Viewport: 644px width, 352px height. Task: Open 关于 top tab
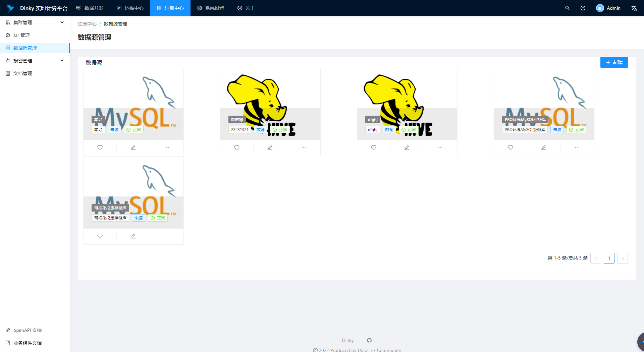click(246, 8)
